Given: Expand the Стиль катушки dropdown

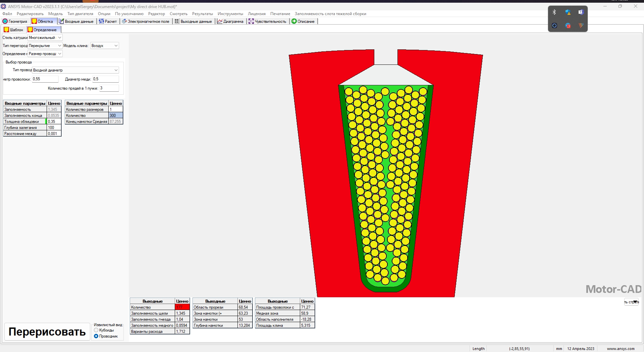Looking at the screenshot, I should pyautogui.click(x=60, y=38).
